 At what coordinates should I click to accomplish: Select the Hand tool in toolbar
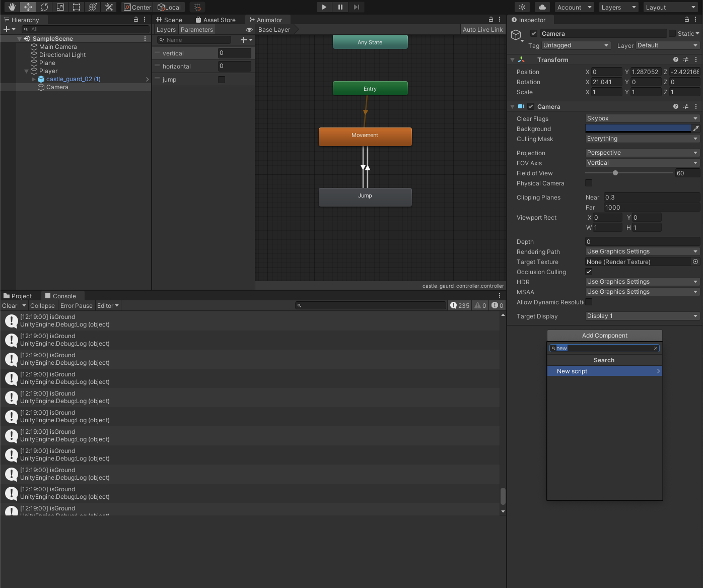pos(12,7)
